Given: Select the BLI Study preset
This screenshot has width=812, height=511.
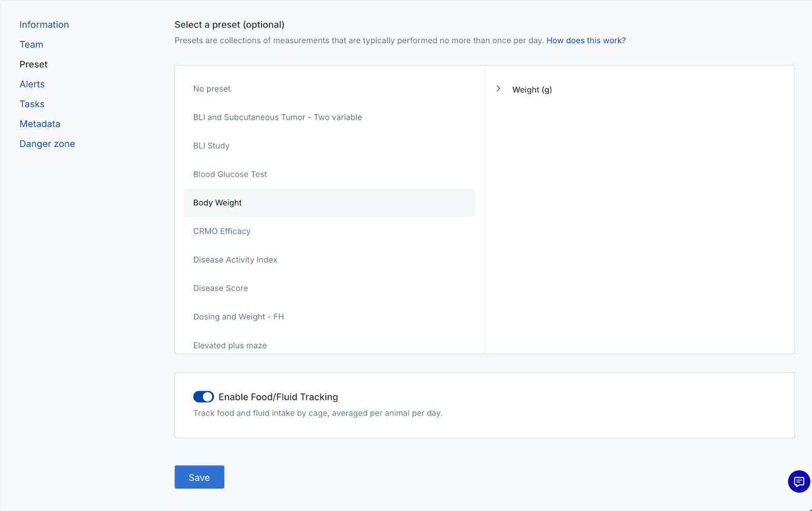Looking at the screenshot, I should 212,146.
